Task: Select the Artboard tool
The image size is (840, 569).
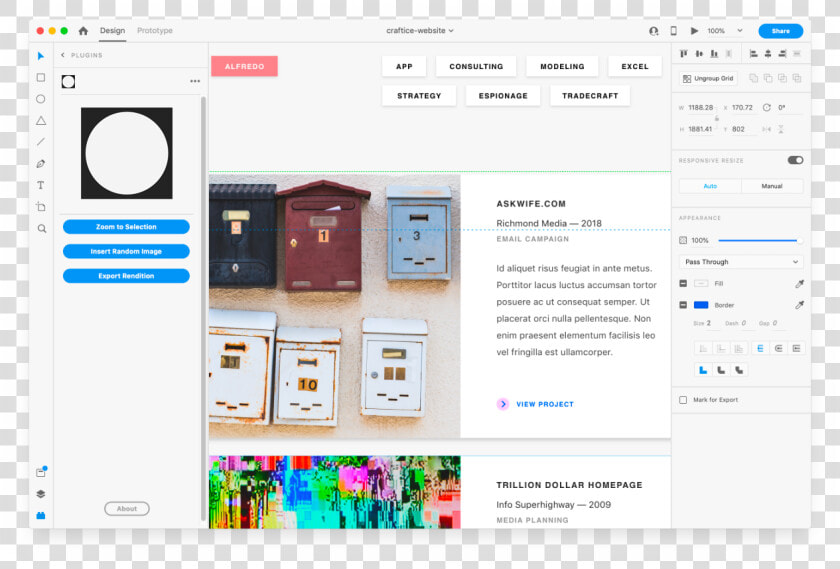Action: point(41,207)
